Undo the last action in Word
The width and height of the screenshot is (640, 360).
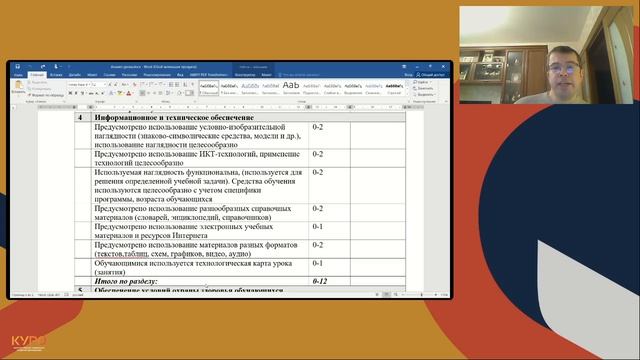click(x=30, y=67)
